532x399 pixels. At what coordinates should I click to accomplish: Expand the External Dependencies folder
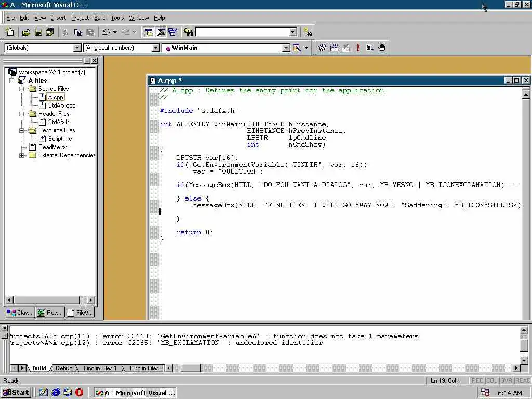pos(21,155)
